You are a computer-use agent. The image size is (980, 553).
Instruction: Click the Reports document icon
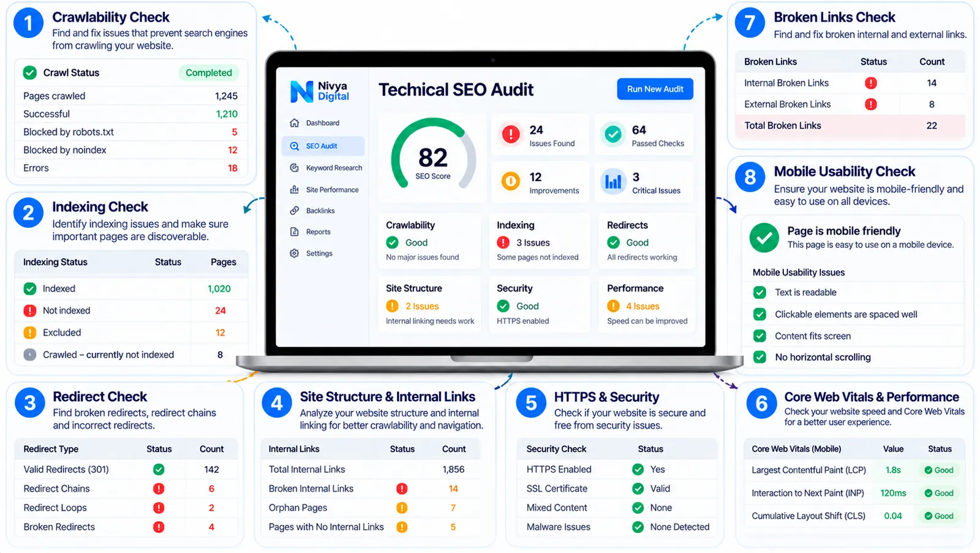(295, 232)
